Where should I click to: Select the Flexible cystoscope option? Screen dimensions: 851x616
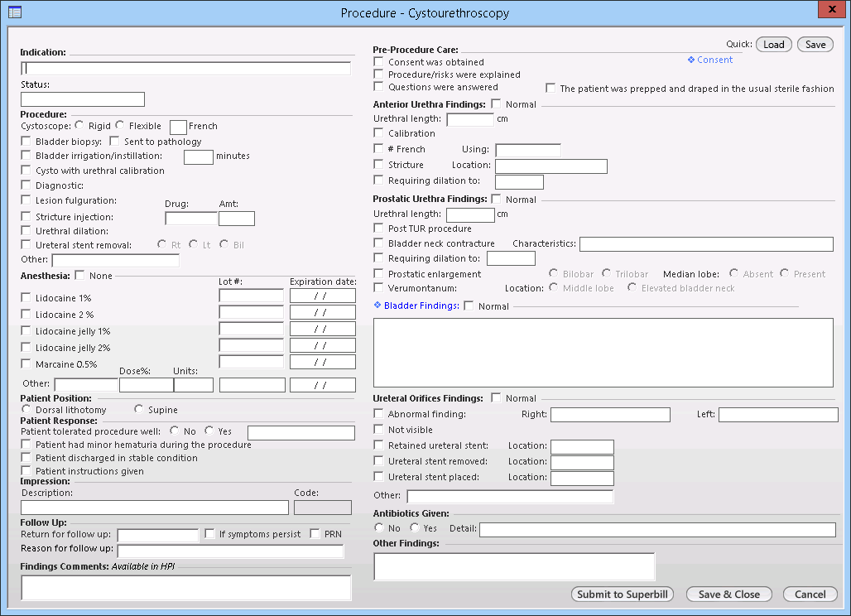119,125
